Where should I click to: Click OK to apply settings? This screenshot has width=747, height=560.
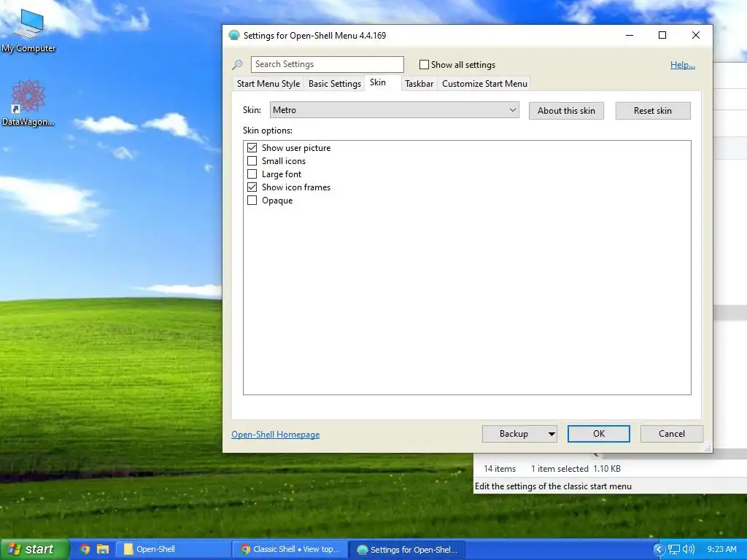(x=599, y=434)
